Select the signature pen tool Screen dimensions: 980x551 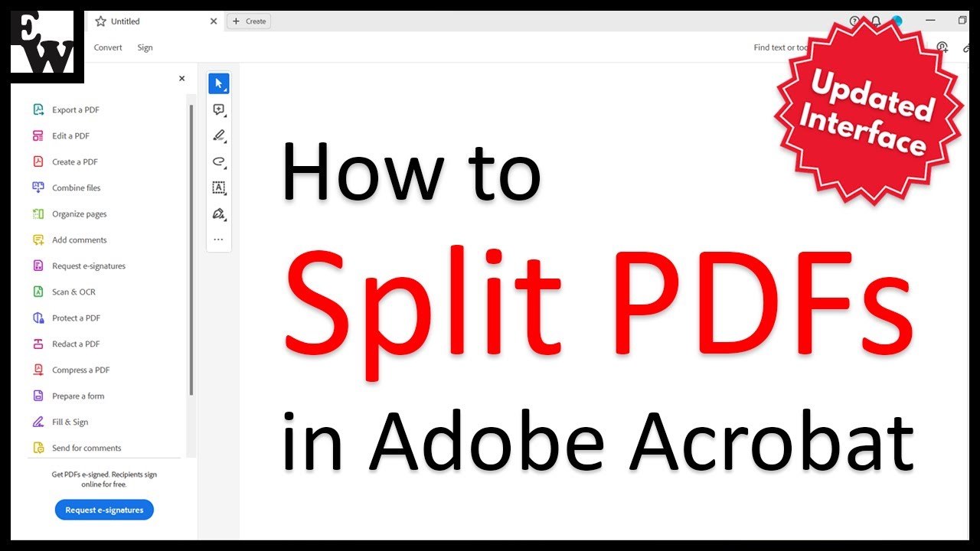coord(219,214)
